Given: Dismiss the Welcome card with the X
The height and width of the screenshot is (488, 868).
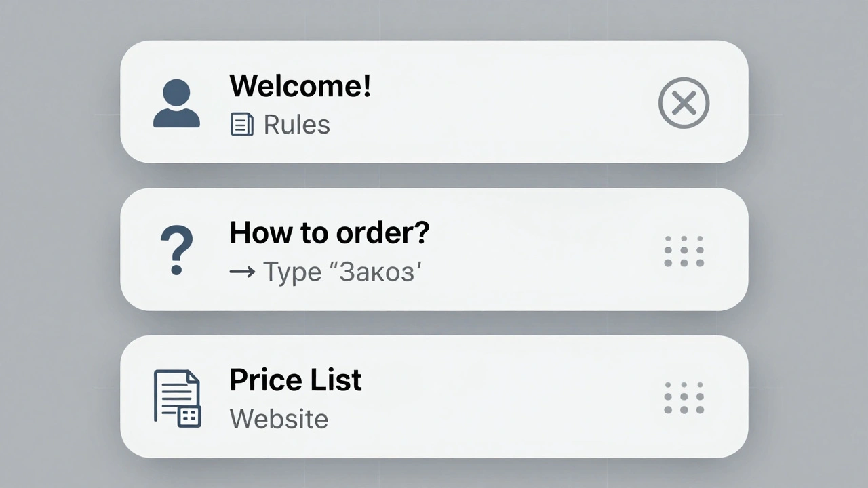Looking at the screenshot, I should [684, 104].
